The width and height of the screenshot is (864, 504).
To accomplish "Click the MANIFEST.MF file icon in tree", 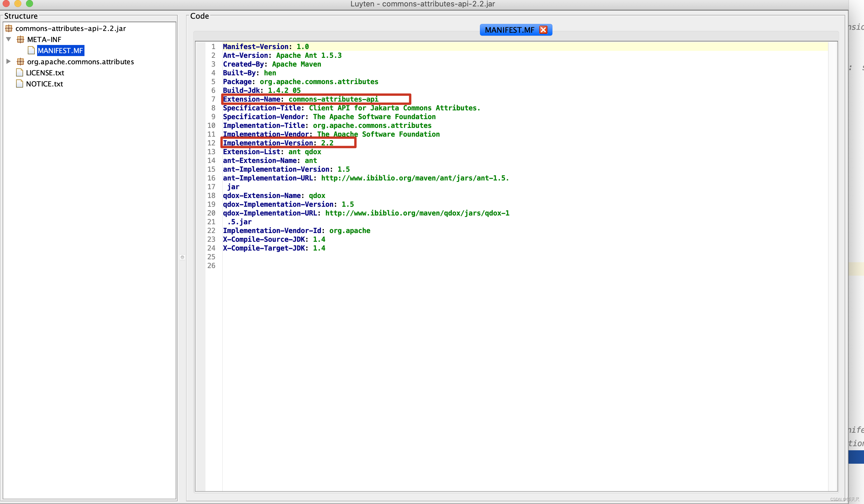I will click(31, 51).
